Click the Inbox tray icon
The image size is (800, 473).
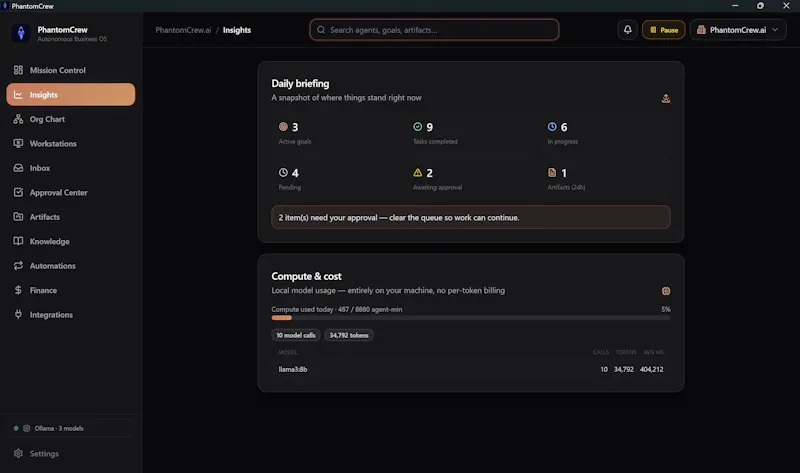[18, 168]
